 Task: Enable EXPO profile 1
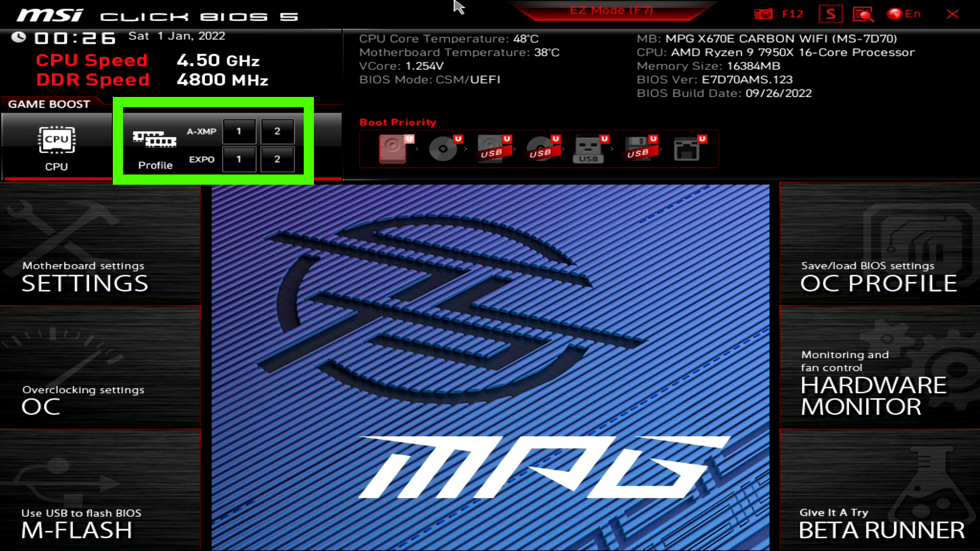(239, 159)
